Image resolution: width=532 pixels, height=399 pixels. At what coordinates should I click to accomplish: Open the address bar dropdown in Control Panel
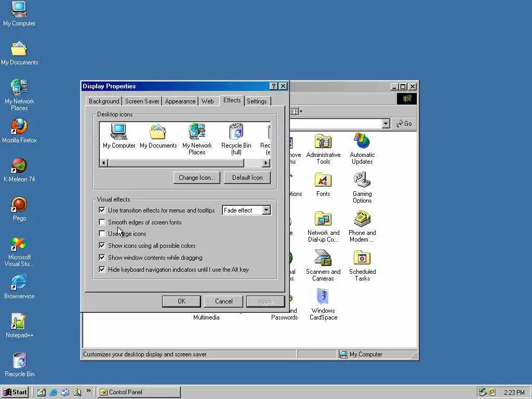coord(386,124)
